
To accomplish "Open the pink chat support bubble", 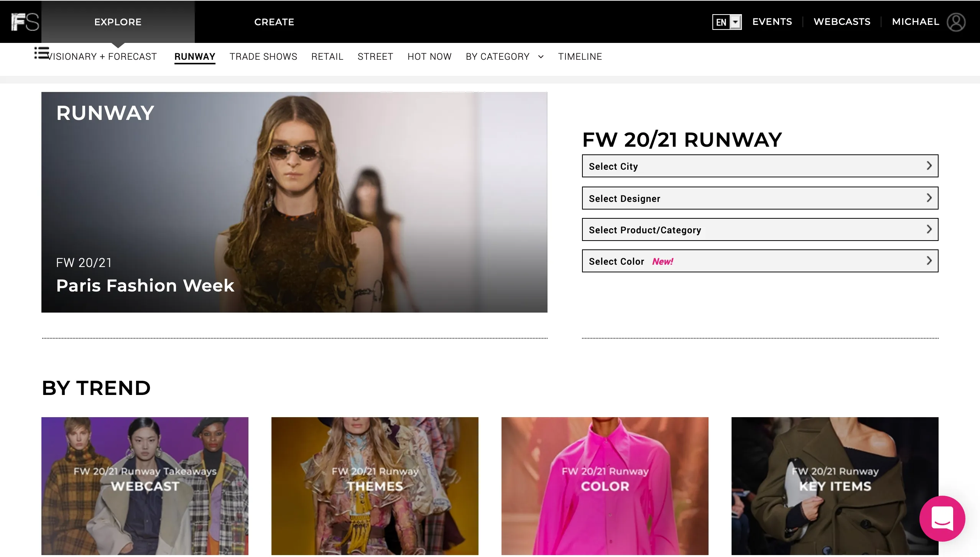I will coord(942,518).
